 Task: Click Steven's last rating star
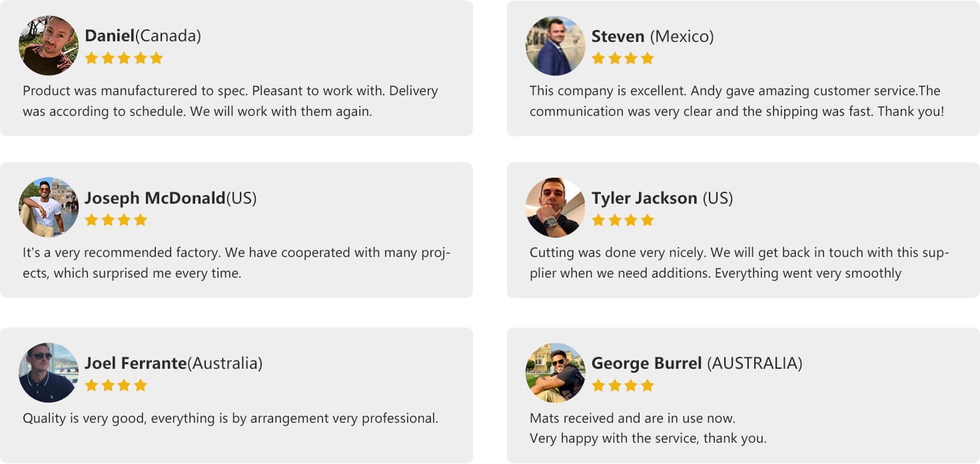[x=648, y=58]
